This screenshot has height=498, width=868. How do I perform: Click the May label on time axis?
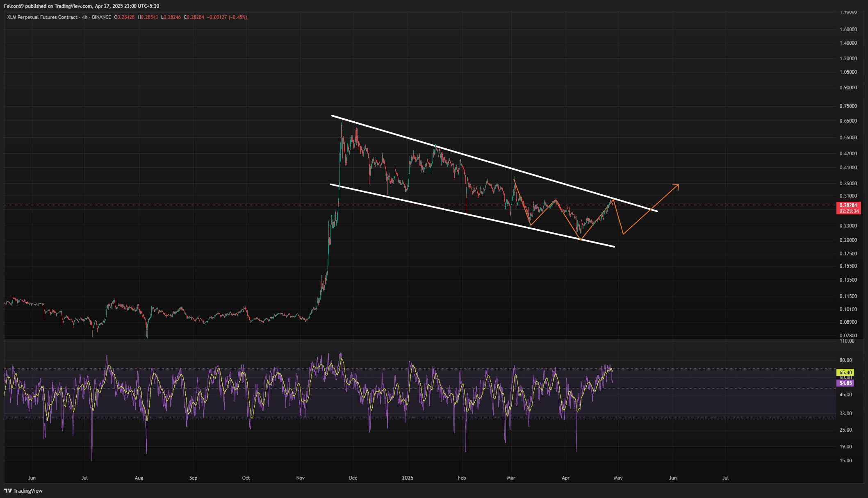(x=618, y=478)
